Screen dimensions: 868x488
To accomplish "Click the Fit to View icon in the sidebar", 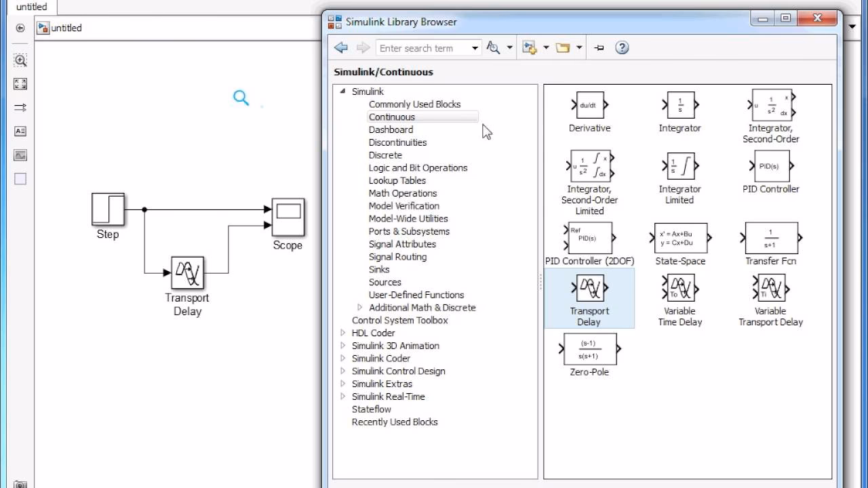I will click(20, 84).
